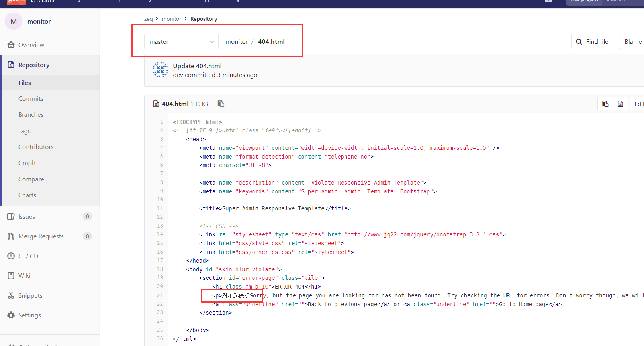Click the monitor project avatar M

(x=14, y=22)
